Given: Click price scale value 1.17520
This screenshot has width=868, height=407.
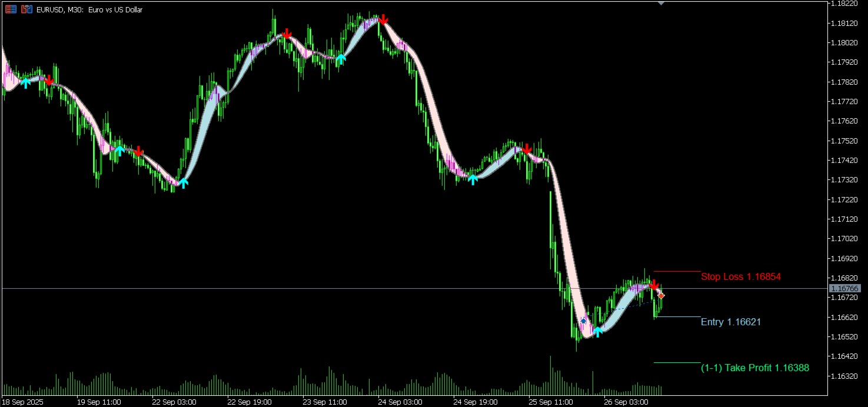Looking at the screenshot, I should click(x=844, y=141).
